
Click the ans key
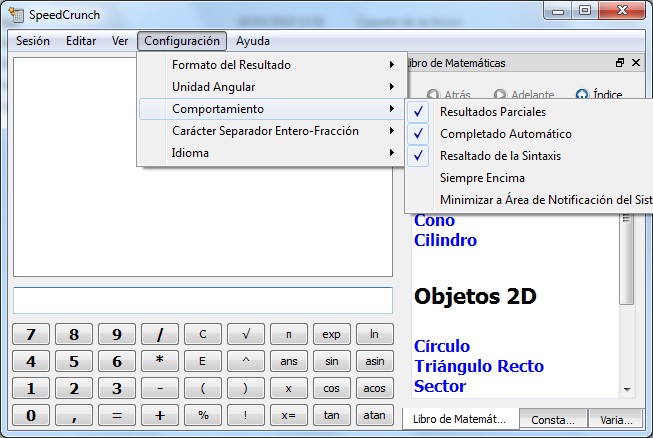(x=289, y=361)
